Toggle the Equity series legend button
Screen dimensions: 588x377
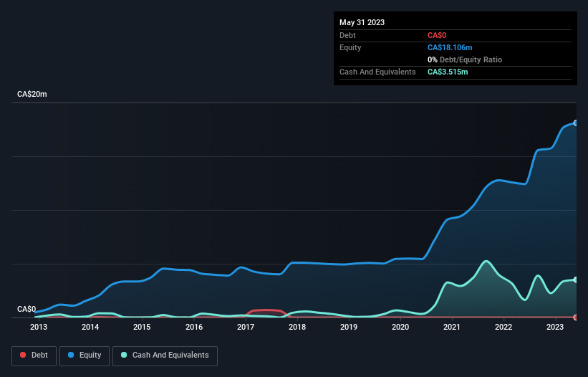point(85,355)
